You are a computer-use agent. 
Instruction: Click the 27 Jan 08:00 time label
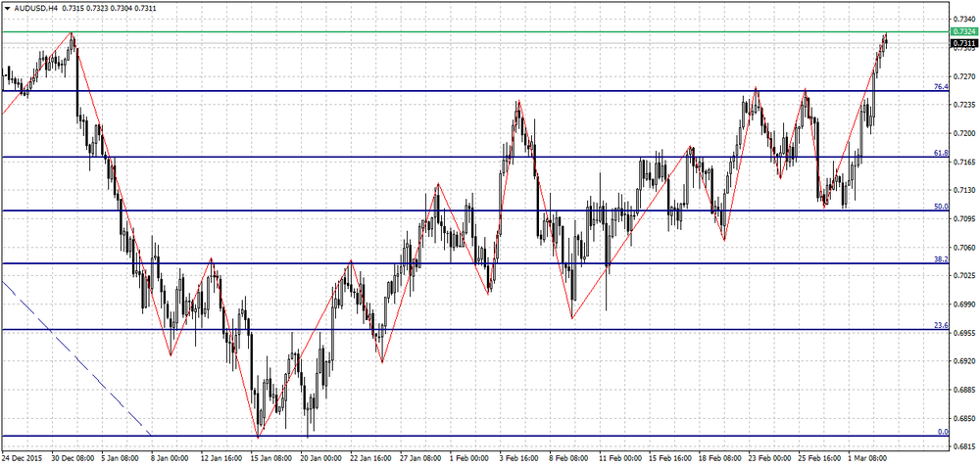coord(421,458)
